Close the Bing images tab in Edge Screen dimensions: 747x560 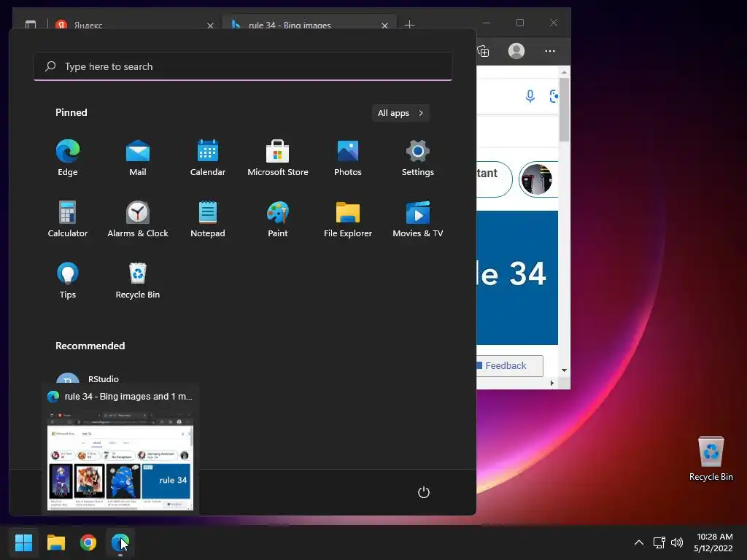coord(384,26)
